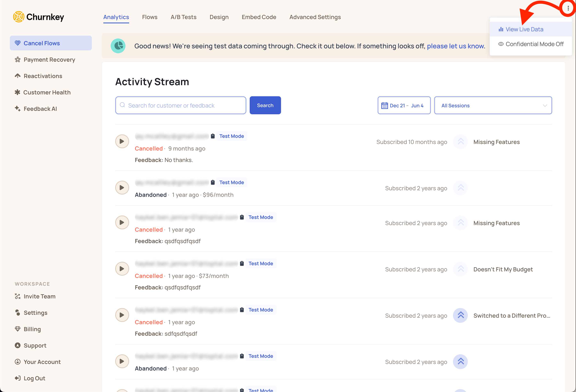
Task: Open the Feedback AI section
Action: tap(40, 109)
